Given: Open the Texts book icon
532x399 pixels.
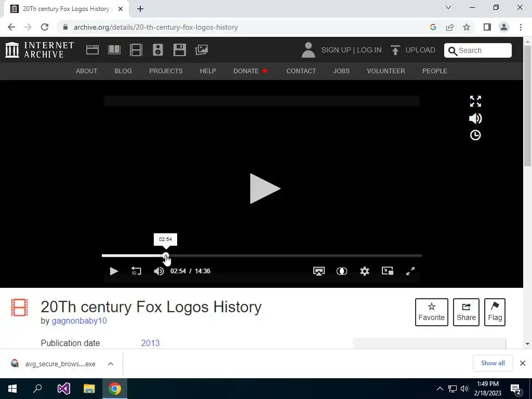Looking at the screenshot, I should coord(114,50).
